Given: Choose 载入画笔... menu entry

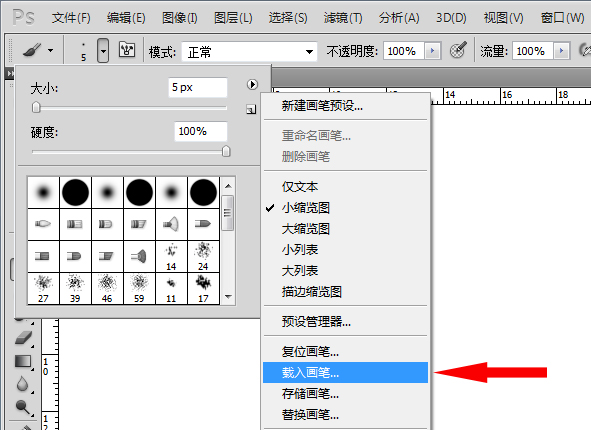Looking at the screenshot, I should coord(346,373).
